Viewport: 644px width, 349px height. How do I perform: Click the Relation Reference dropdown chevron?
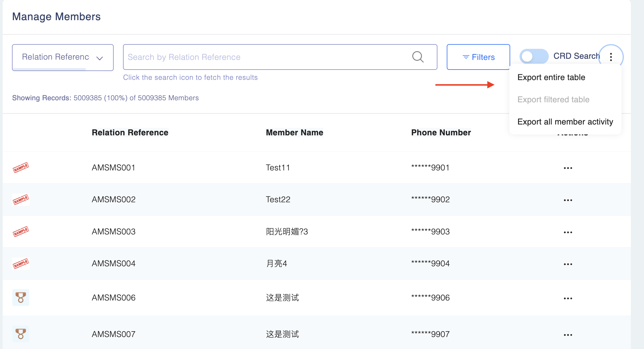[x=100, y=58]
